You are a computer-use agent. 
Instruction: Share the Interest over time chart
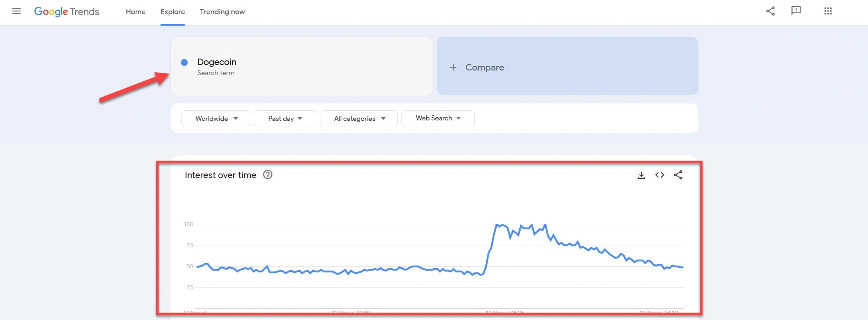(x=678, y=175)
